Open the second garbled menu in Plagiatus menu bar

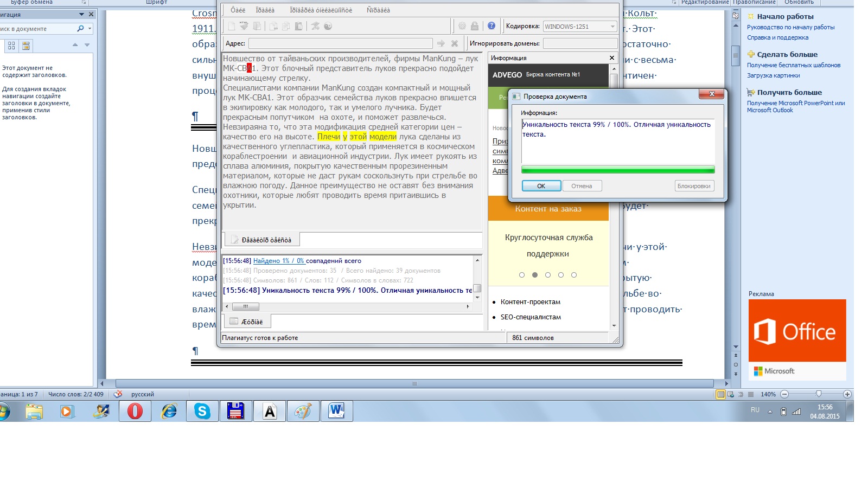click(x=265, y=10)
